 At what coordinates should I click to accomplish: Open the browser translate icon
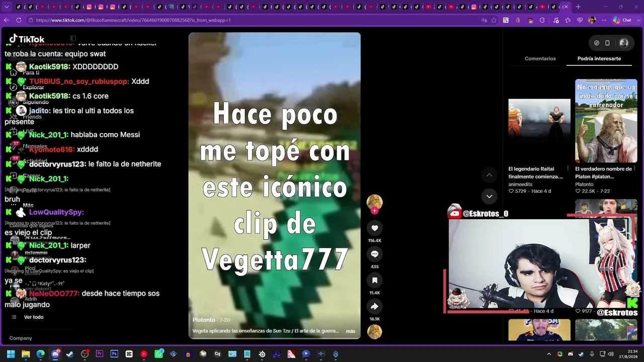484,20
